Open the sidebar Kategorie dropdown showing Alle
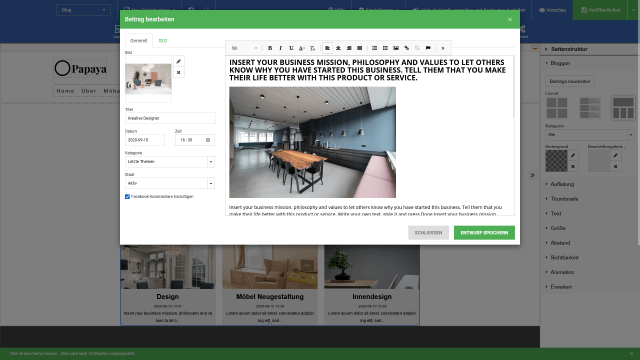 [590, 135]
